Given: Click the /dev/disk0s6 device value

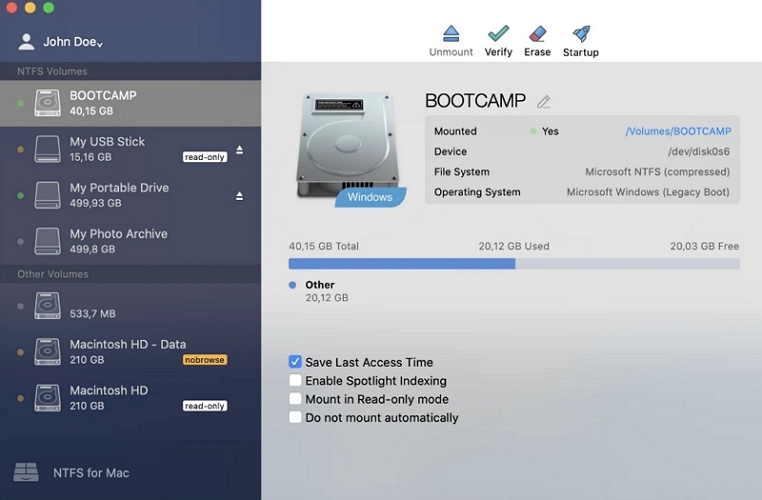Looking at the screenshot, I should coord(699,152).
